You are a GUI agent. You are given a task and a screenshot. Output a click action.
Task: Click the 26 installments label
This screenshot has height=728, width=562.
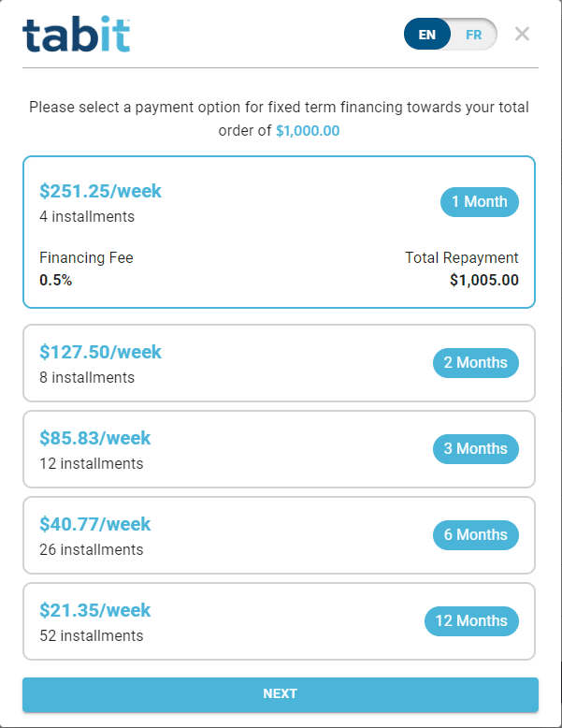click(92, 550)
